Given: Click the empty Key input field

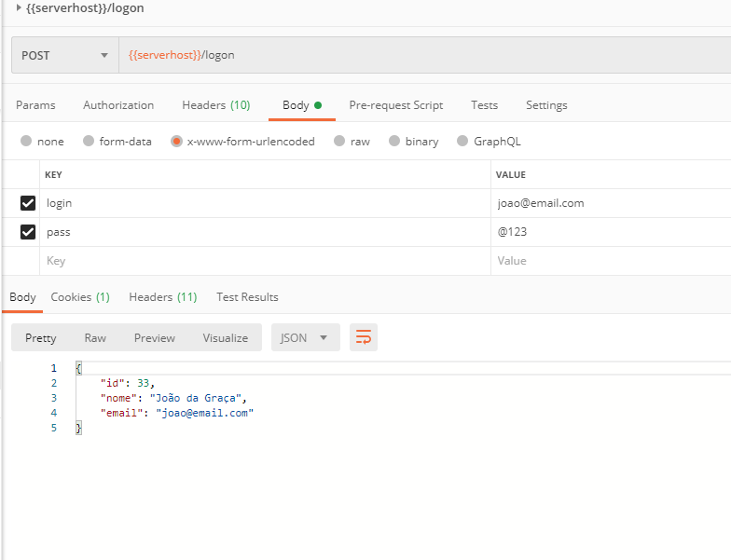Looking at the screenshot, I should coord(265,261).
